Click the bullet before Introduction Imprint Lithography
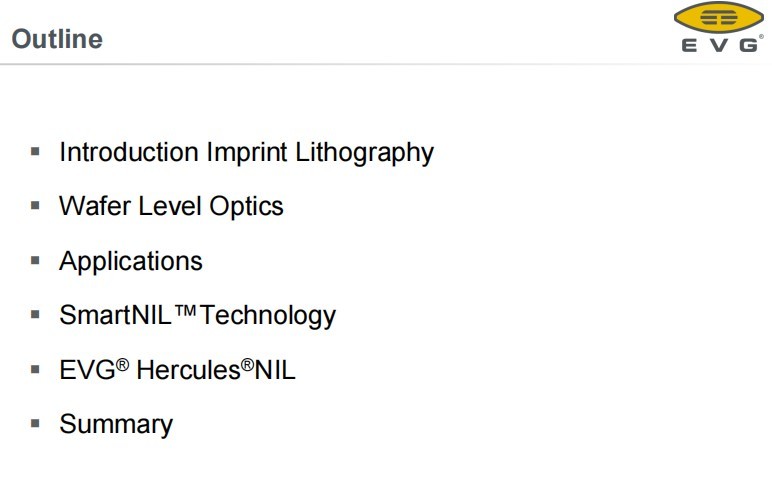 click(x=35, y=152)
